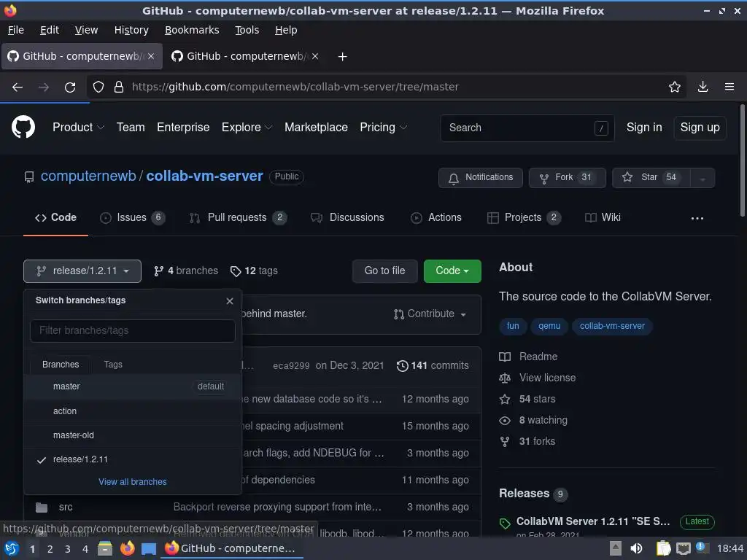747x560 pixels.
Task: Star the collab-vm-server repository
Action: click(x=651, y=178)
